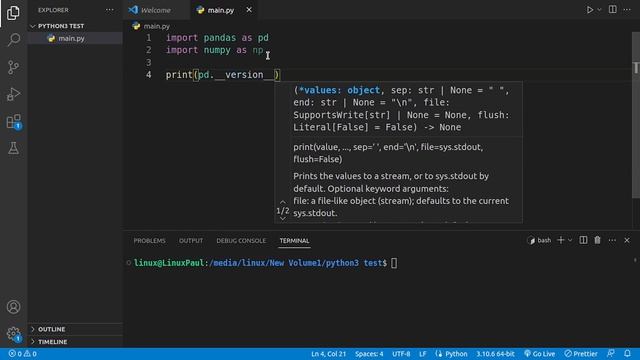Split the terminal panel
The width and height of the screenshot is (640, 360).
click(x=583, y=240)
